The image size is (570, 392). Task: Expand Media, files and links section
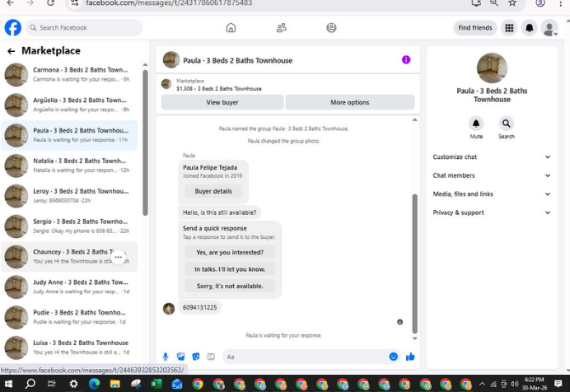pyautogui.click(x=492, y=194)
